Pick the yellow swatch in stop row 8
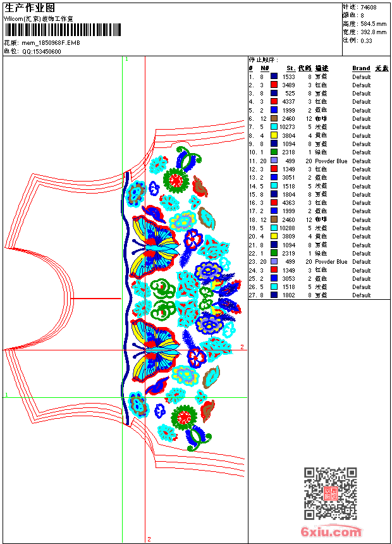This screenshot has height=544, width=392. (274, 135)
